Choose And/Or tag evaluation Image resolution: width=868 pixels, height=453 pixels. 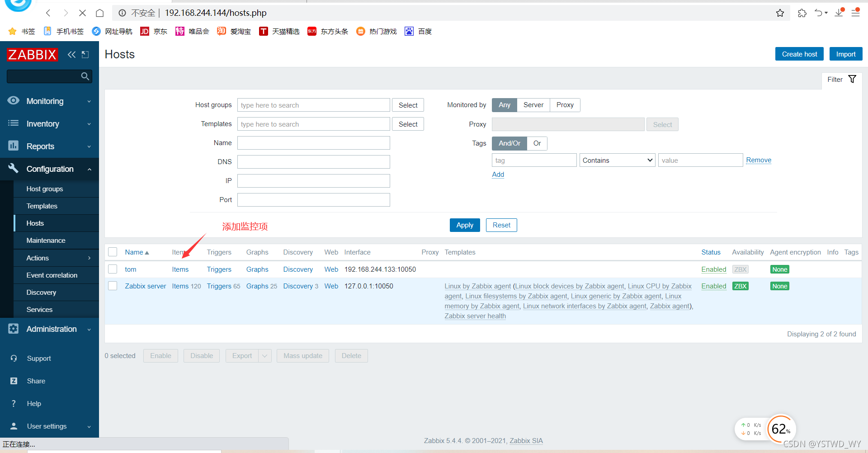pos(509,143)
